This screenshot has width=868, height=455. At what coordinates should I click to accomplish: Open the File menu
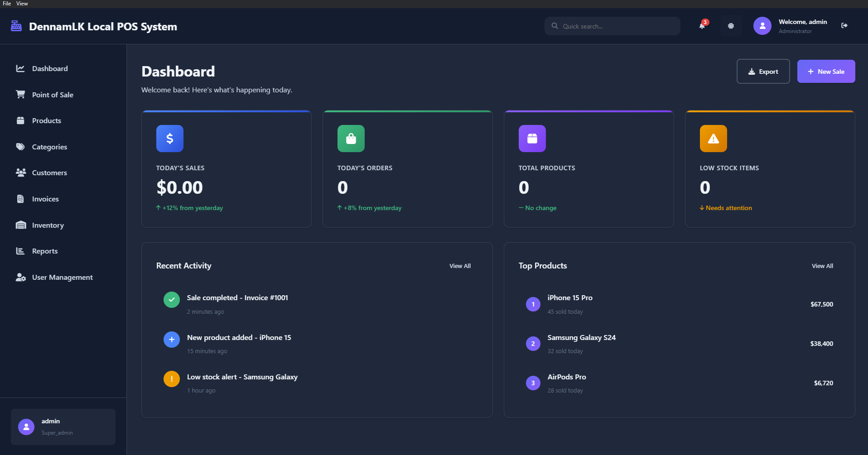[7, 4]
